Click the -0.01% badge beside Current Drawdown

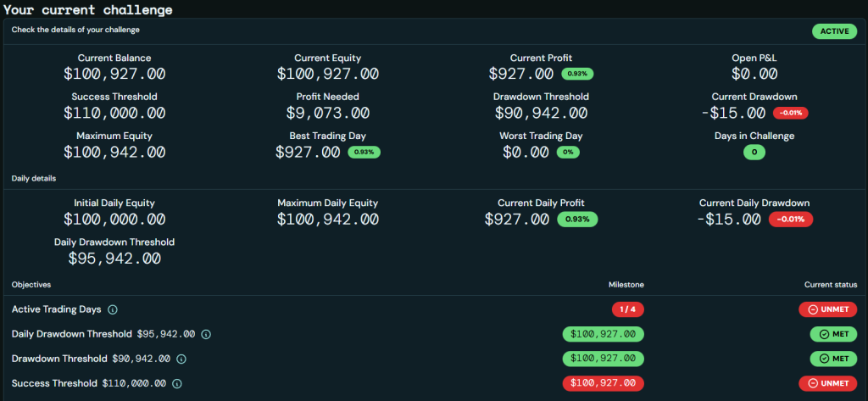coord(790,113)
